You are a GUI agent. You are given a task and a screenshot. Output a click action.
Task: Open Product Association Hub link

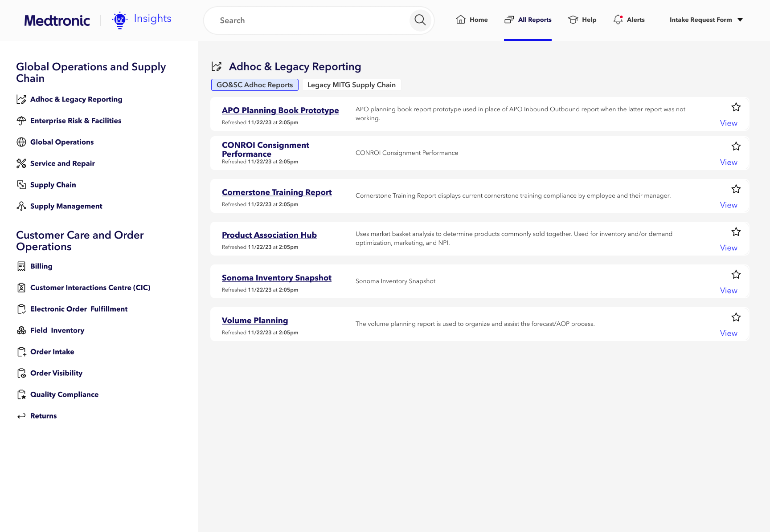click(269, 235)
